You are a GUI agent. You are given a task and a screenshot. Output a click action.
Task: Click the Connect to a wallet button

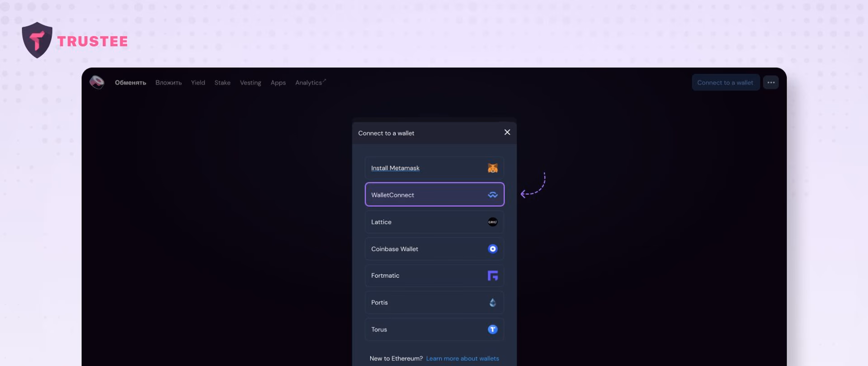click(x=725, y=82)
